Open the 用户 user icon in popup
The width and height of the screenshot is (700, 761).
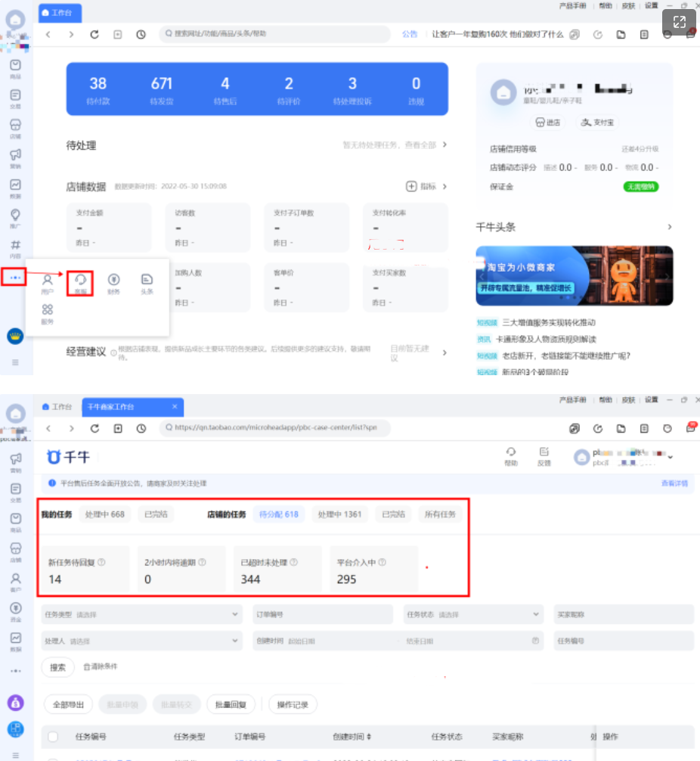tap(47, 283)
